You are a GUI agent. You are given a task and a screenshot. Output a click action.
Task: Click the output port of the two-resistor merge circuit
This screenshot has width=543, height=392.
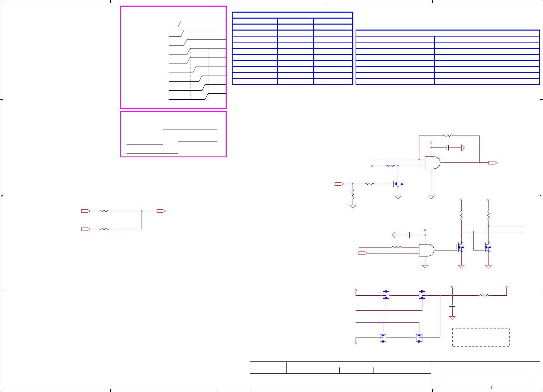tap(162, 211)
